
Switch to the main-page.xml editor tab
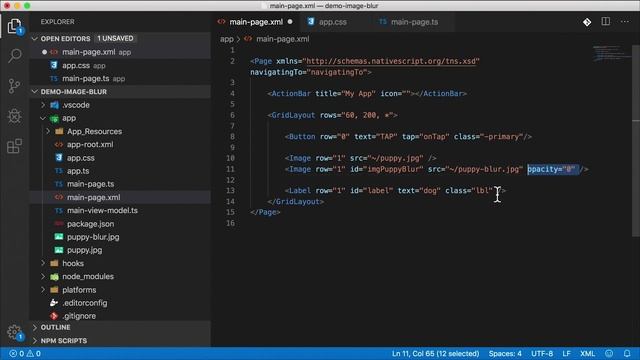tap(256, 22)
